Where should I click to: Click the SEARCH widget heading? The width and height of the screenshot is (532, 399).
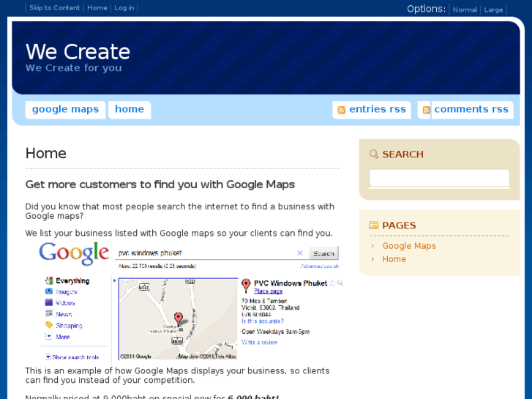tap(403, 154)
